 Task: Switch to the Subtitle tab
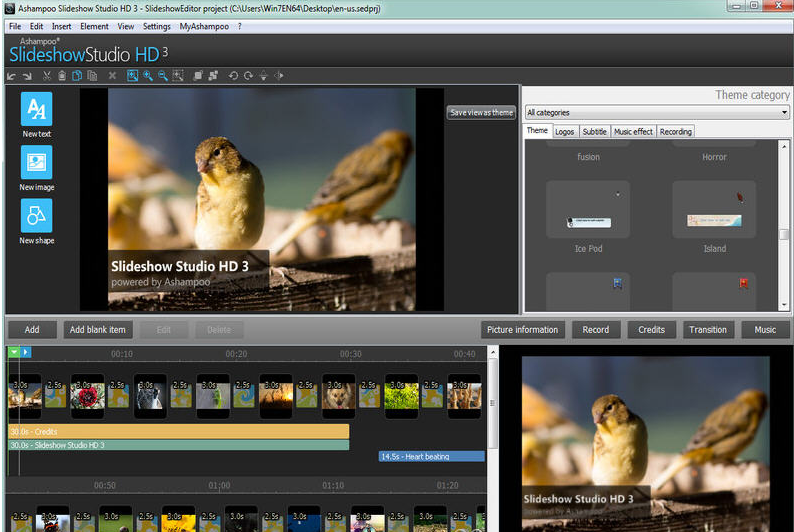594,132
